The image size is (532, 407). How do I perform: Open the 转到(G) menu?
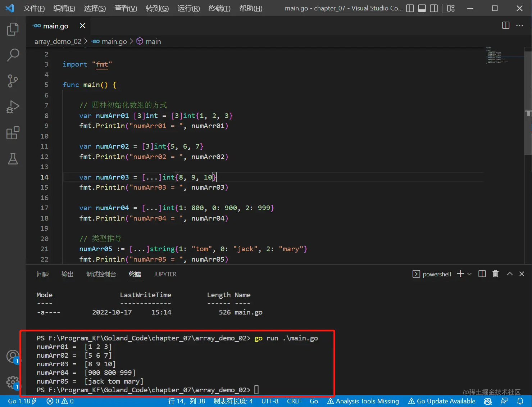[x=157, y=8]
